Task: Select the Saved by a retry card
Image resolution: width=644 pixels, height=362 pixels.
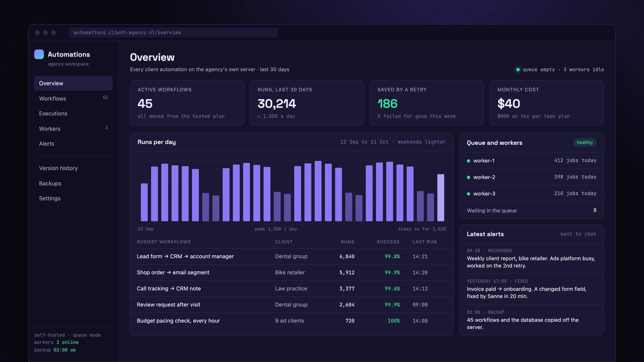Action: [x=427, y=103]
